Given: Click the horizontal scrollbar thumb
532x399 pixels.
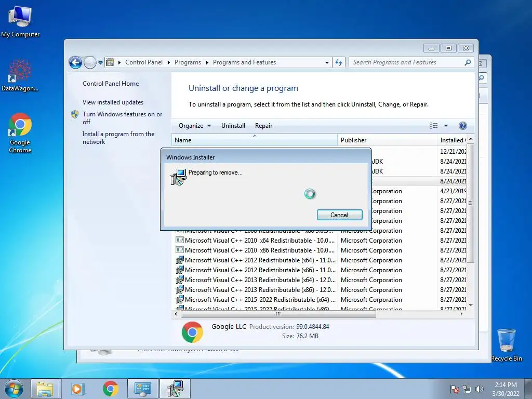Looking at the screenshot, I should (278, 314).
